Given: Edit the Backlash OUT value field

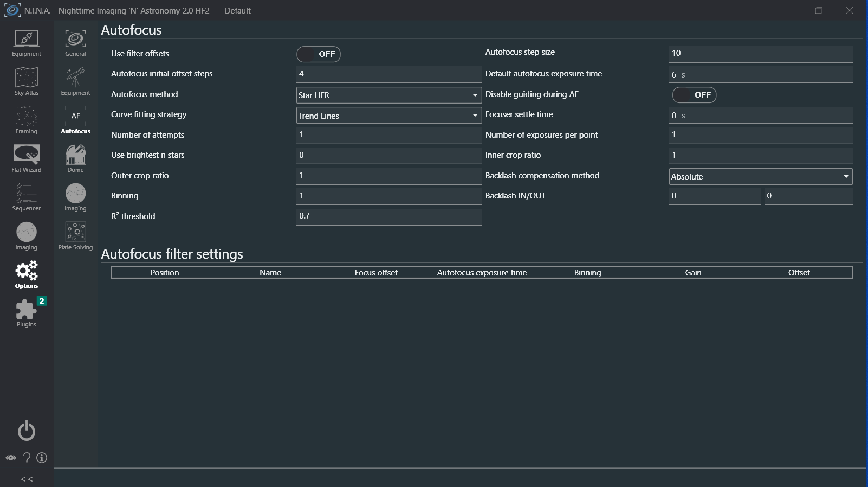Looking at the screenshot, I should point(808,196).
